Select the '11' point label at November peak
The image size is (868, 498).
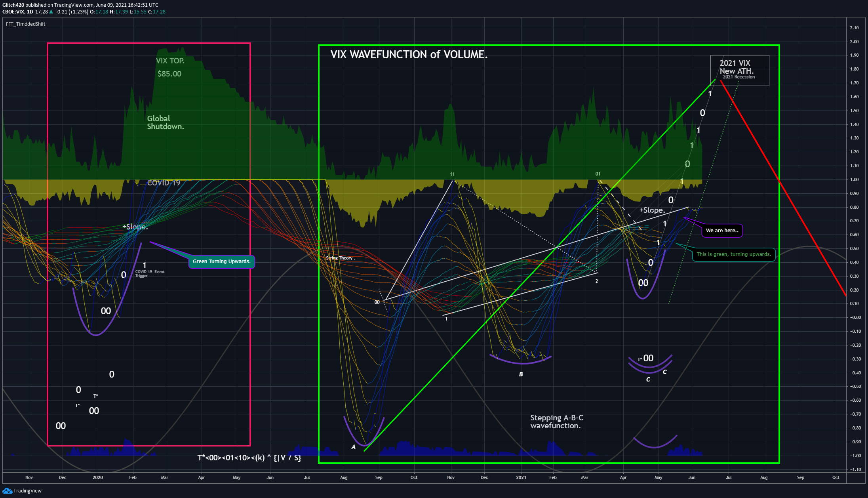(452, 174)
